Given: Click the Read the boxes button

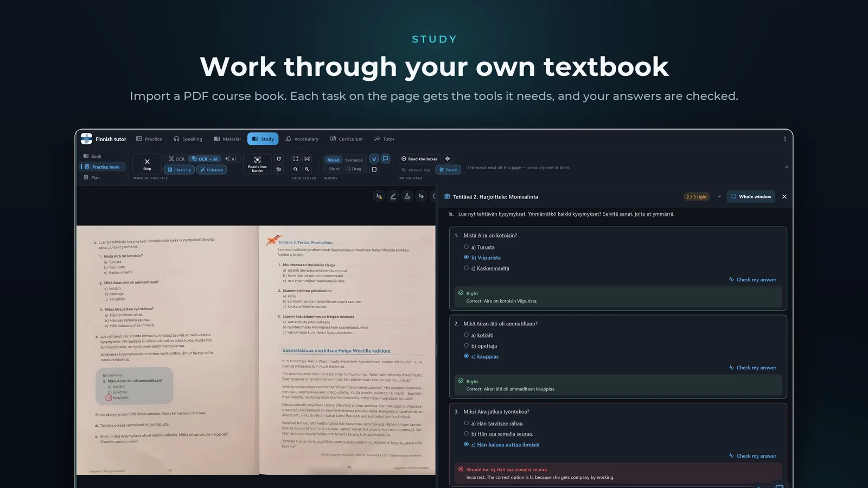Looking at the screenshot, I should (x=419, y=159).
